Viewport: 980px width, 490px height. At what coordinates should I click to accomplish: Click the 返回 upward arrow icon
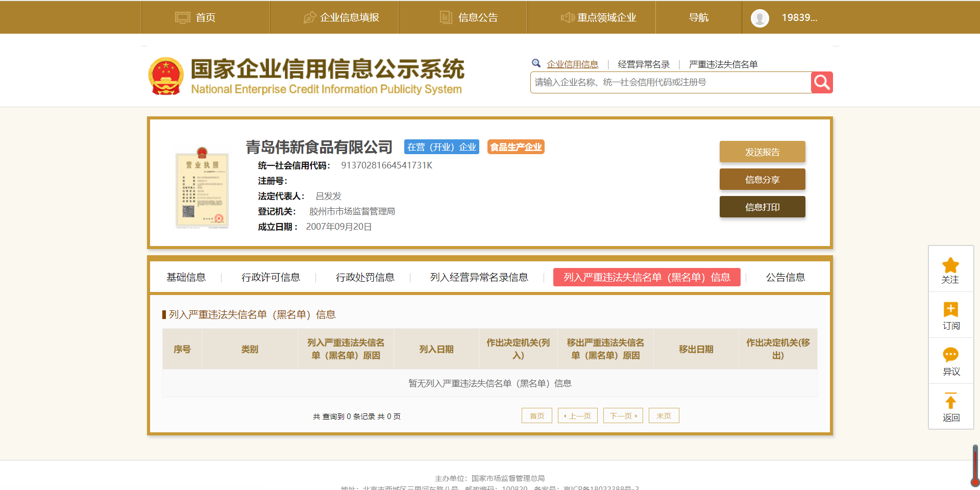[x=950, y=401]
